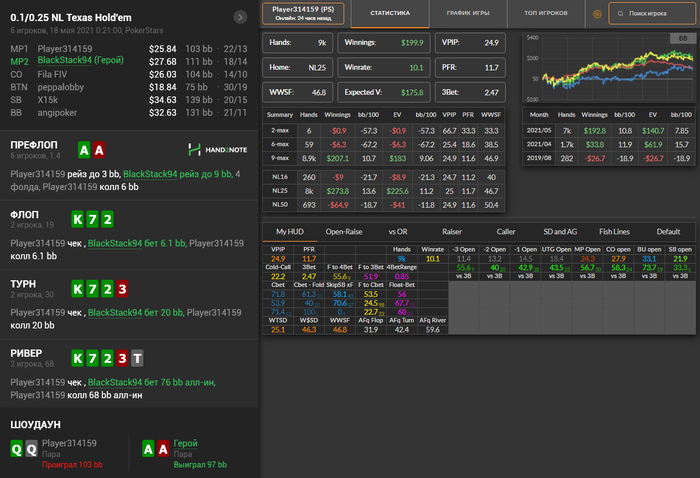
Task: Click the angipoker player name
Action: point(57,112)
